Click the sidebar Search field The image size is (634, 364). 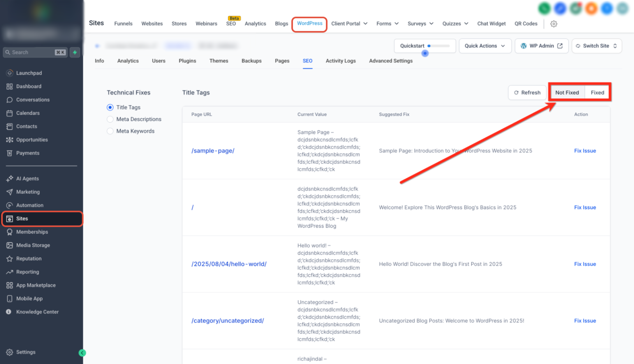tap(35, 52)
